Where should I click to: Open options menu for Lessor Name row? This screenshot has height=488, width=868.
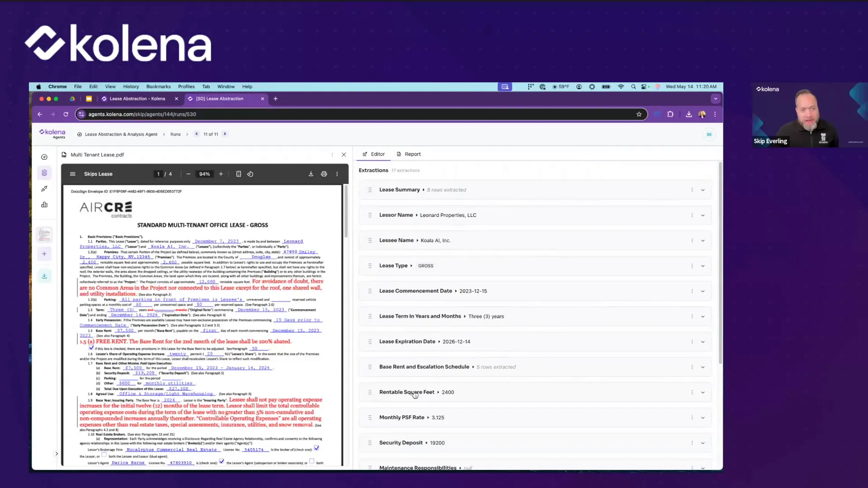692,216
